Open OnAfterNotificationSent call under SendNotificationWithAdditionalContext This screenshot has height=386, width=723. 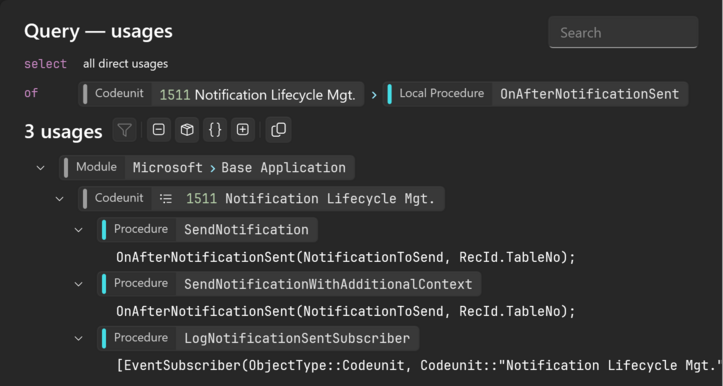click(x=346, y=311)
